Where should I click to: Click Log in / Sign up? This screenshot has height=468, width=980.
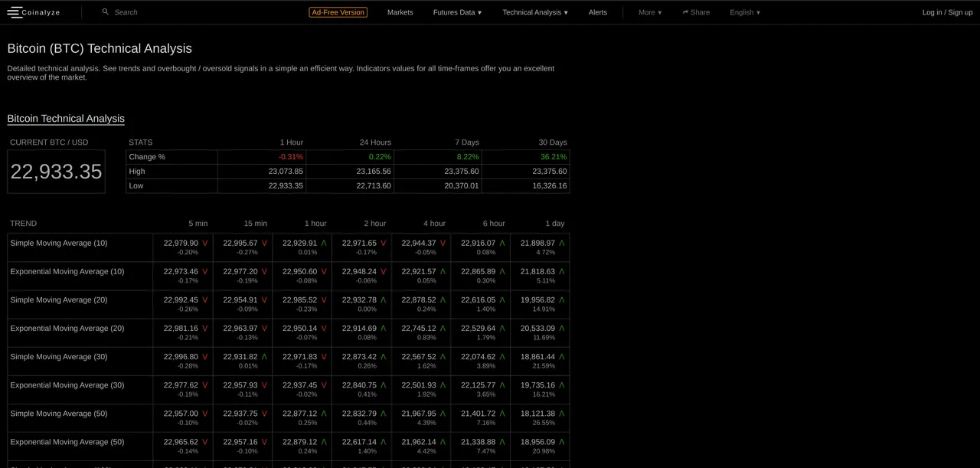click(x=947, y=12)
